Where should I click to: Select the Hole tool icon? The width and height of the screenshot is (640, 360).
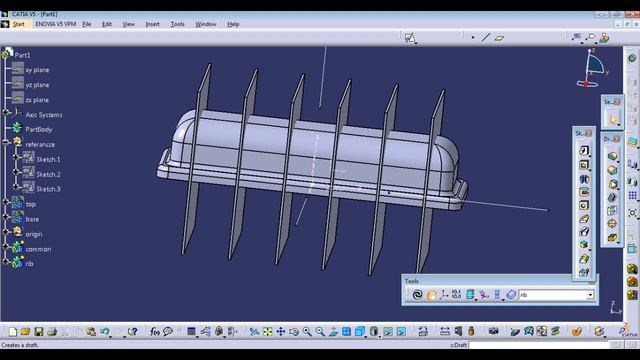[584, 205]
